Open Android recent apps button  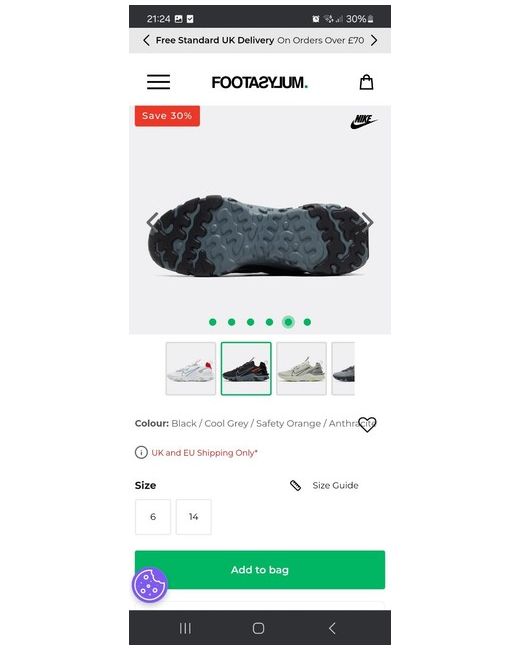tap(185, 628)
